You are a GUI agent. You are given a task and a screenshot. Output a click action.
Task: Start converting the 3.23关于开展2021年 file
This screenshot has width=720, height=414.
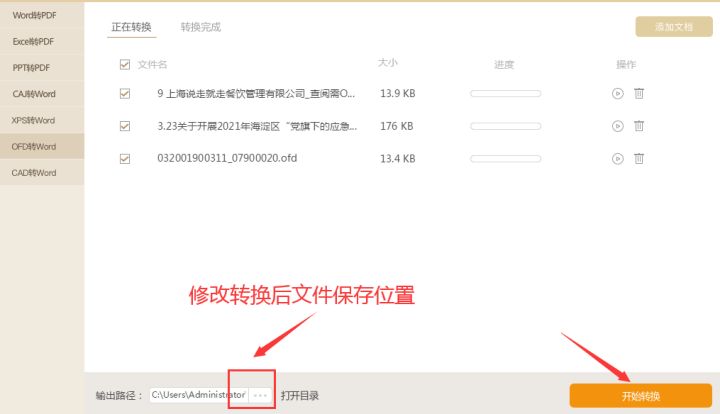pos(618,126)
